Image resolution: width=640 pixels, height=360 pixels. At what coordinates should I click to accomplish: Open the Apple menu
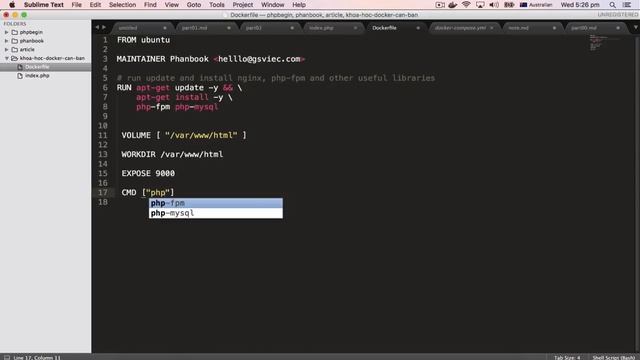(x=12, y=5)
